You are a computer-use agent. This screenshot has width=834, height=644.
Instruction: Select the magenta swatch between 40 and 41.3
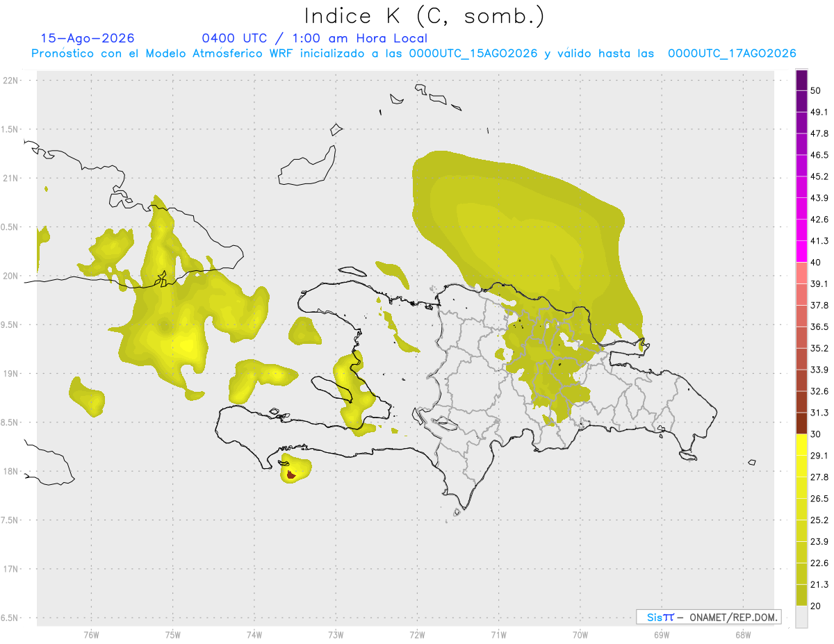(801, 251)
